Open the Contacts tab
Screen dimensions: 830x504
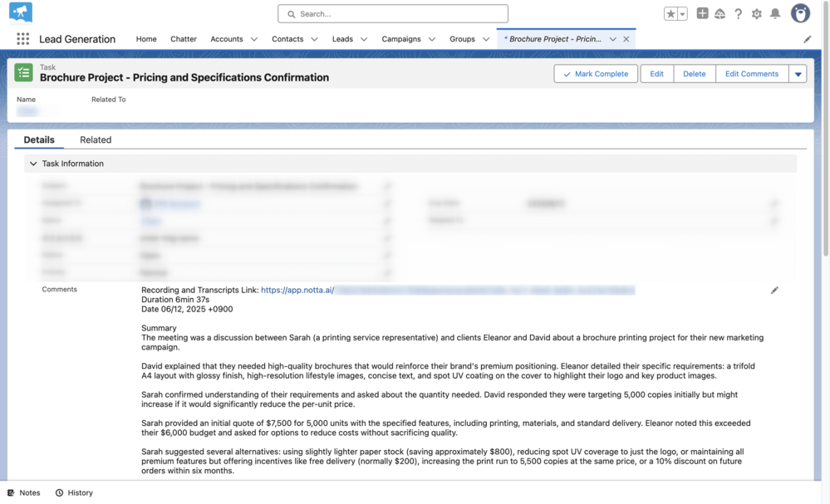tap(287, 39)
